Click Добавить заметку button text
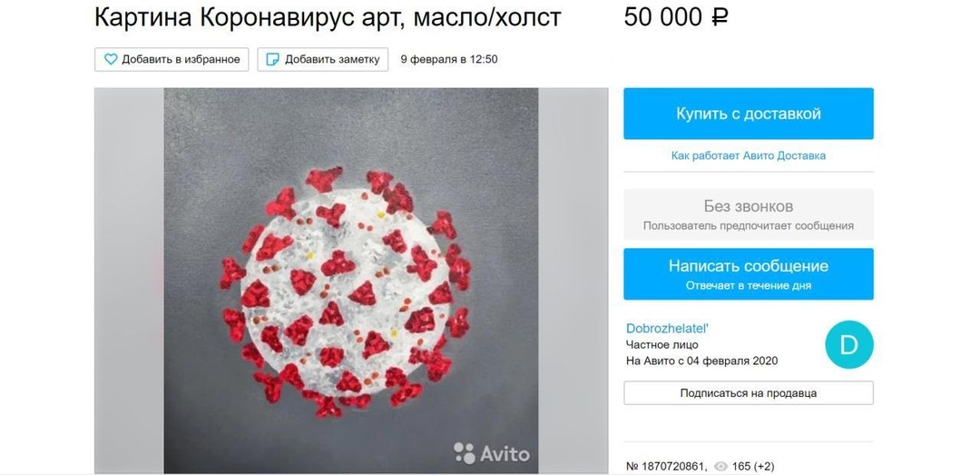This screenshot has height=475, width=980. click(x=332, y=59)
